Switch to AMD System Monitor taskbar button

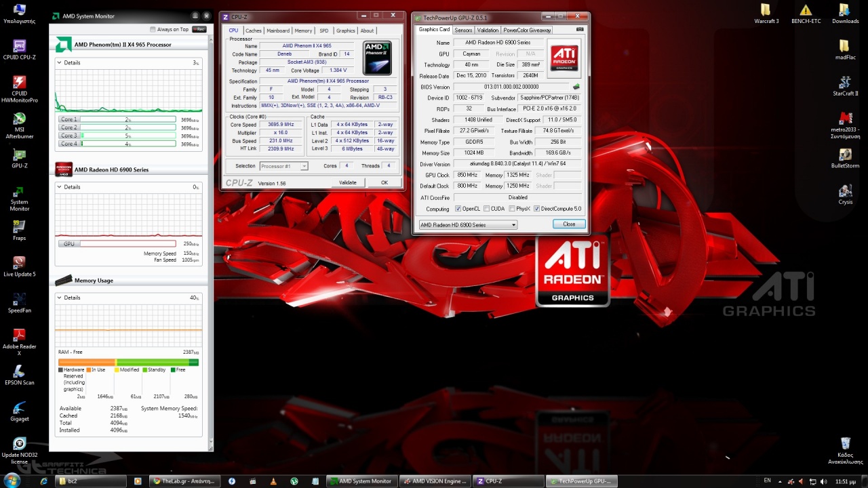click(361, 481)
